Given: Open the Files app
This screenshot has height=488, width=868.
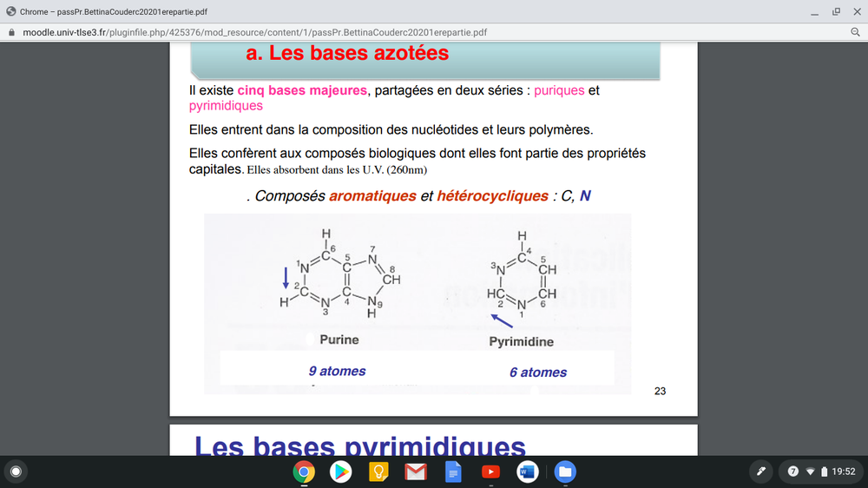Looking at the screenshot, I should (564, 472).
